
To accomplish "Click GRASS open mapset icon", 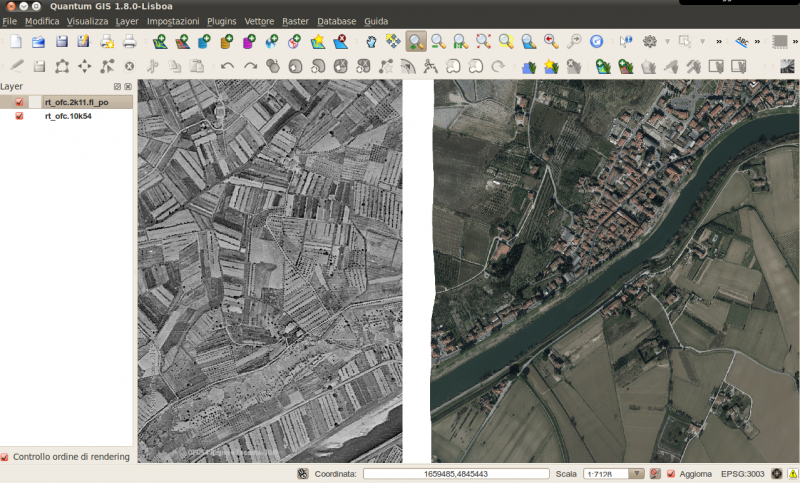I will tap(529, 66).
